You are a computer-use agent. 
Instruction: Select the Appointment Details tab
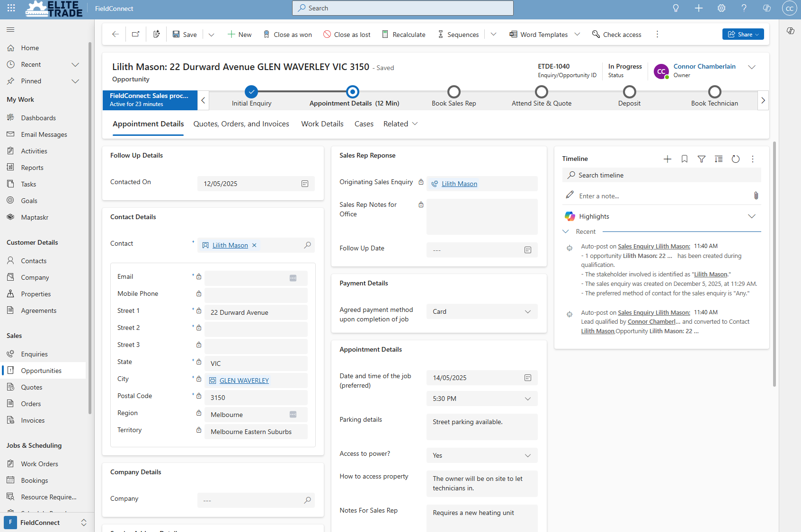[148, 124]
